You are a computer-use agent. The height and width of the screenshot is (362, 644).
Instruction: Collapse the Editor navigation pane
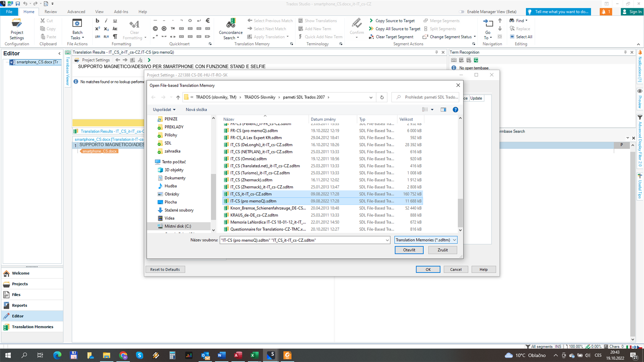pos(59,54)
